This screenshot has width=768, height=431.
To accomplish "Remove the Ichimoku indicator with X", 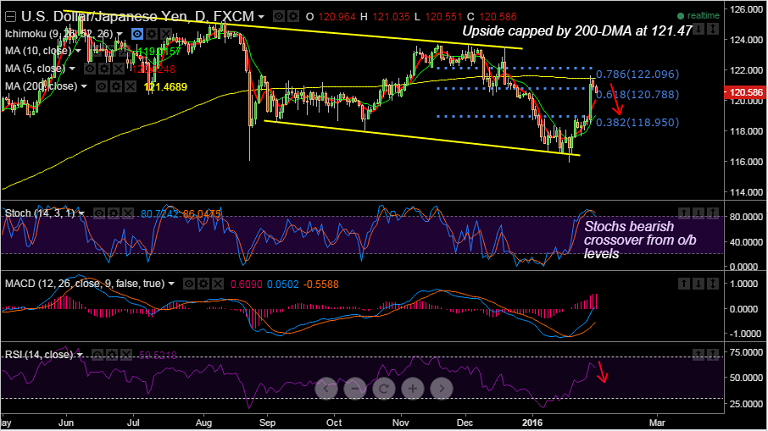I will tap(166, 34).
